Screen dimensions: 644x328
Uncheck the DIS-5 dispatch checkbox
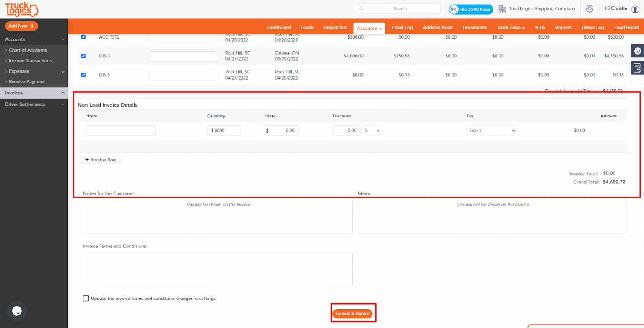[83, 75]
